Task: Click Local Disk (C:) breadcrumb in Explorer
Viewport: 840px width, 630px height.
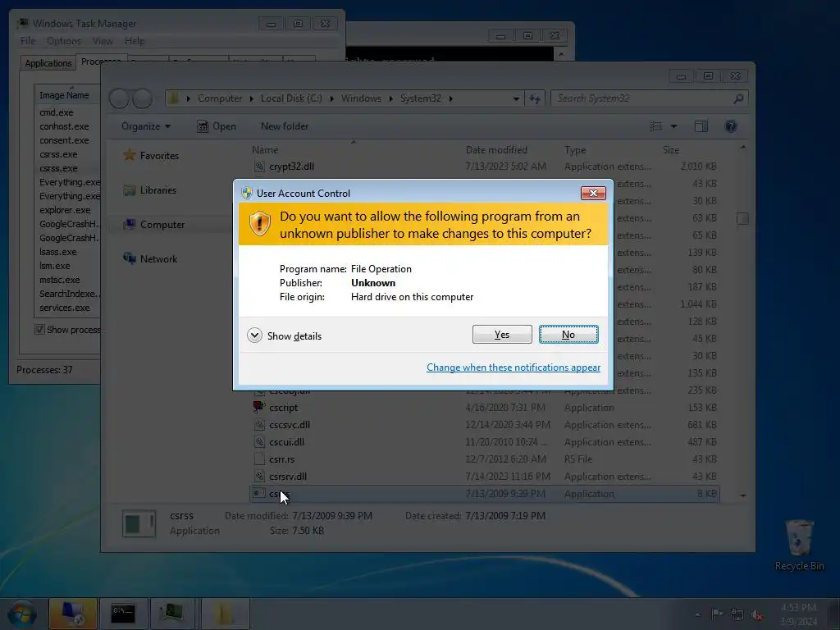Action: pos(291,98)
